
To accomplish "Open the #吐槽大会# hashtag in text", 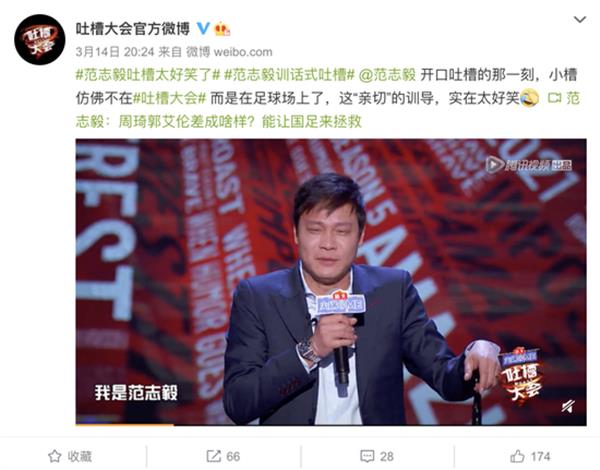I will pos(170,98).
